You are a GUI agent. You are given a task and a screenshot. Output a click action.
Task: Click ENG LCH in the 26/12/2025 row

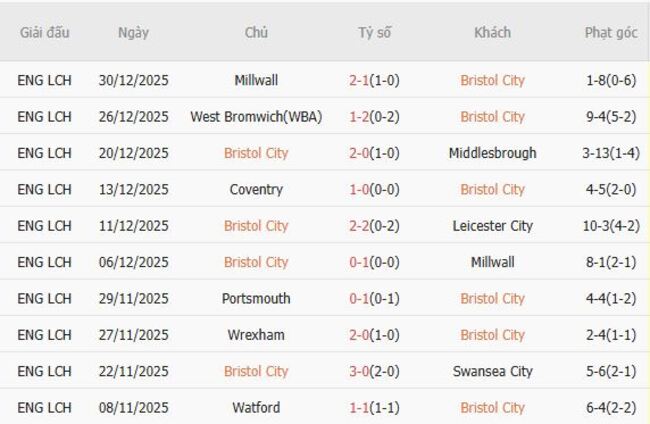(45, 116)
